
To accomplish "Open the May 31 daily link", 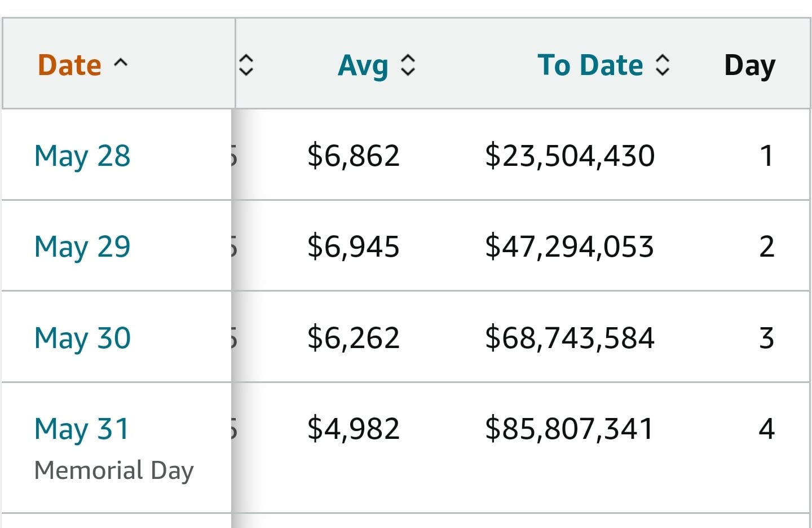I will [82, 429].
